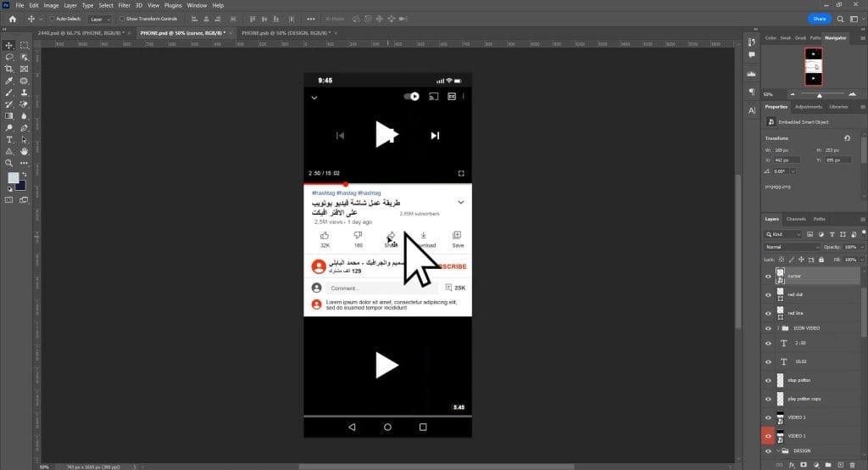The image size is (868, 470).
Task: Open the collapsed Histogram panel icon
Action: point(752,73)
